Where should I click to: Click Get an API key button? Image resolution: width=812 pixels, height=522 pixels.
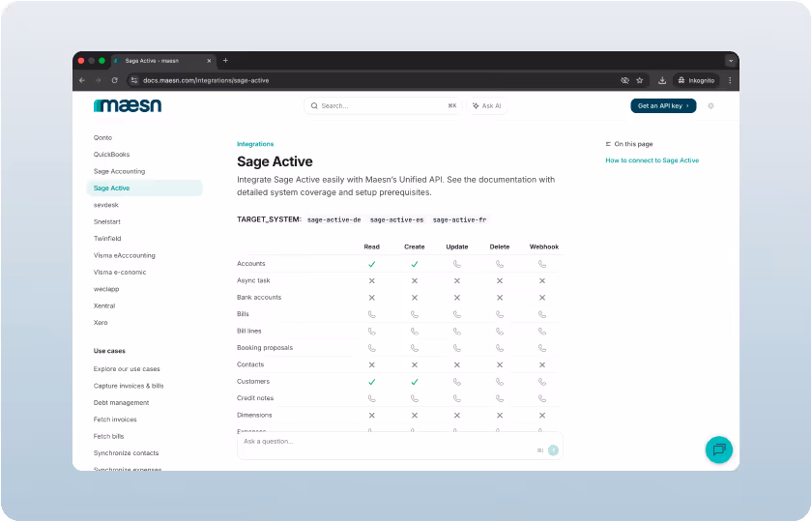tap(663, 105)
